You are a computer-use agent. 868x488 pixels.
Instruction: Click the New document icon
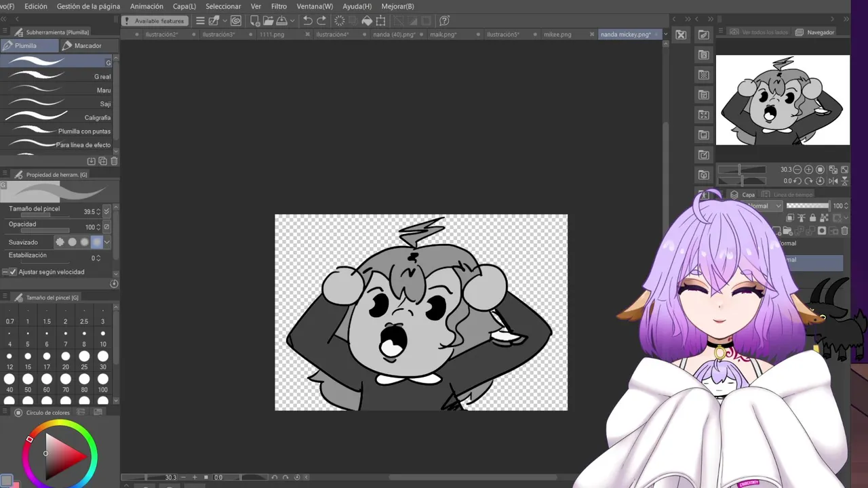(254, 21)
